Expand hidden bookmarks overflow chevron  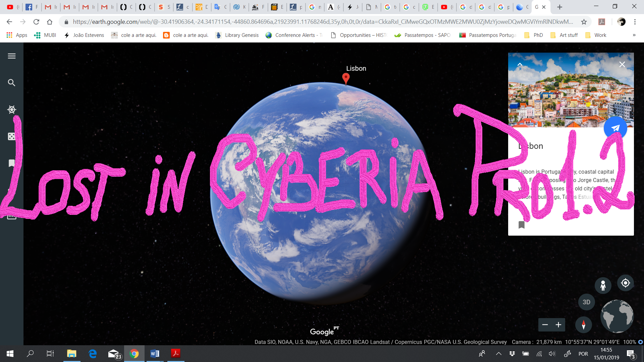pyautogui.click(x=634, y=35)
